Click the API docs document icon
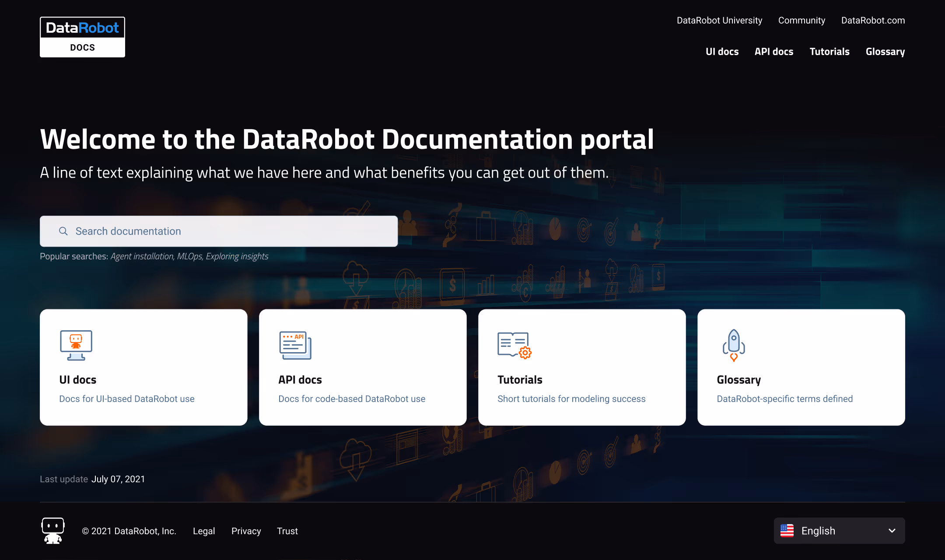This screenshot has width=945, height=560. pyautogui.click(x=295, y=345)
